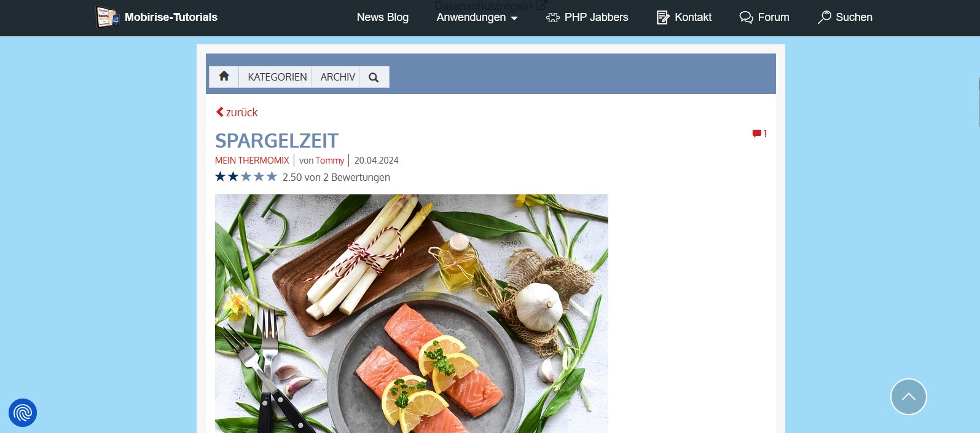Open the ARCHIV menu
This screenshot has height=433, width=980.
tap(337, 77)
